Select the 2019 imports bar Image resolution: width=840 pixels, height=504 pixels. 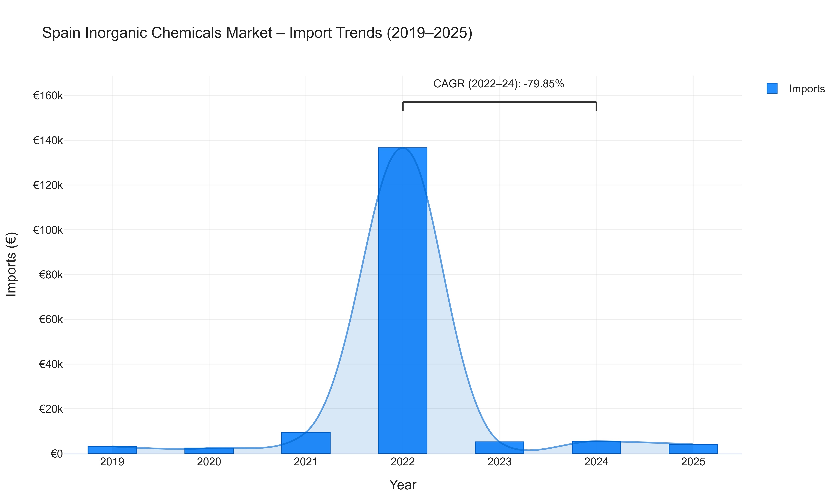pos(112,450)
